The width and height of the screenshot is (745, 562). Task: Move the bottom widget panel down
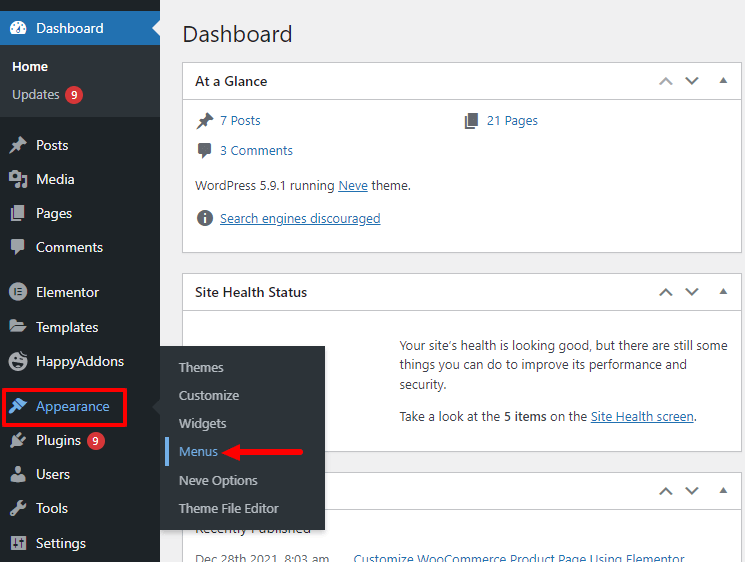[692, 491]
